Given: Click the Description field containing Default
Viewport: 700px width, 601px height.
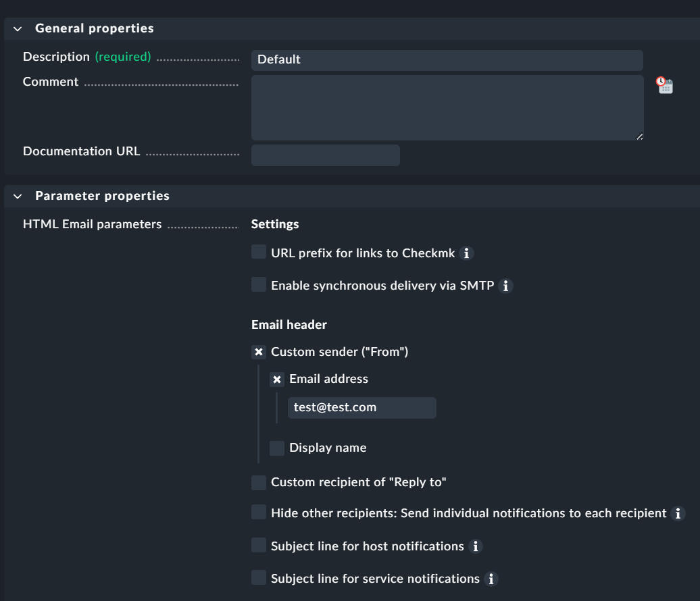Looking at the screenshot, I should (x=447, y=60).
